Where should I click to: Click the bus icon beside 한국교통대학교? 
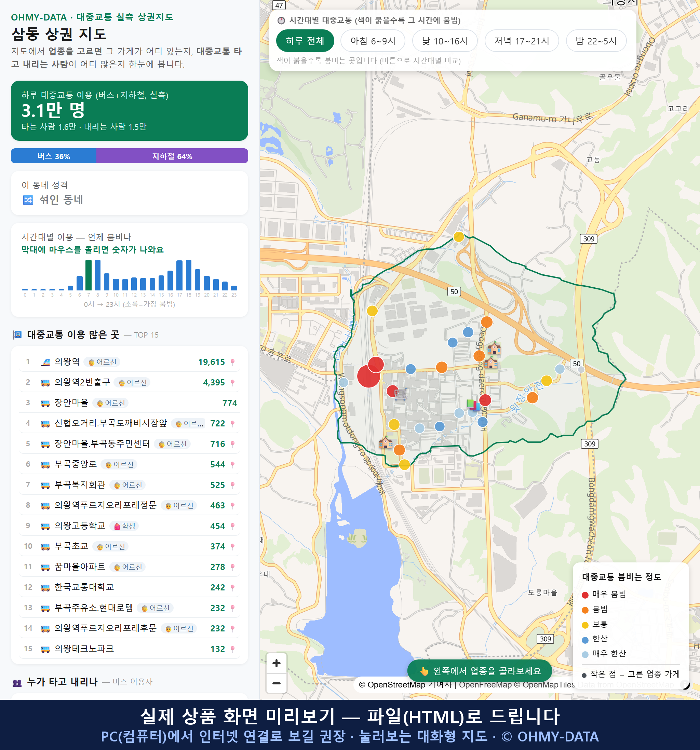[45, 588]
